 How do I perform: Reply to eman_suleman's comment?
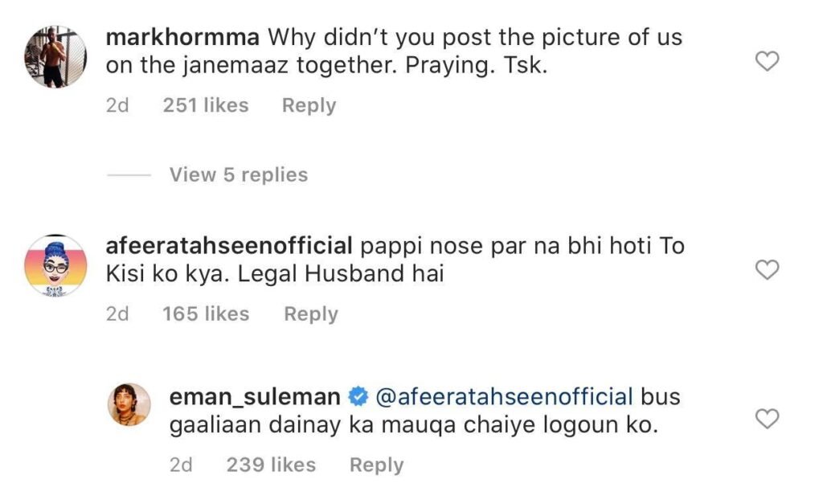click(376, 465)
